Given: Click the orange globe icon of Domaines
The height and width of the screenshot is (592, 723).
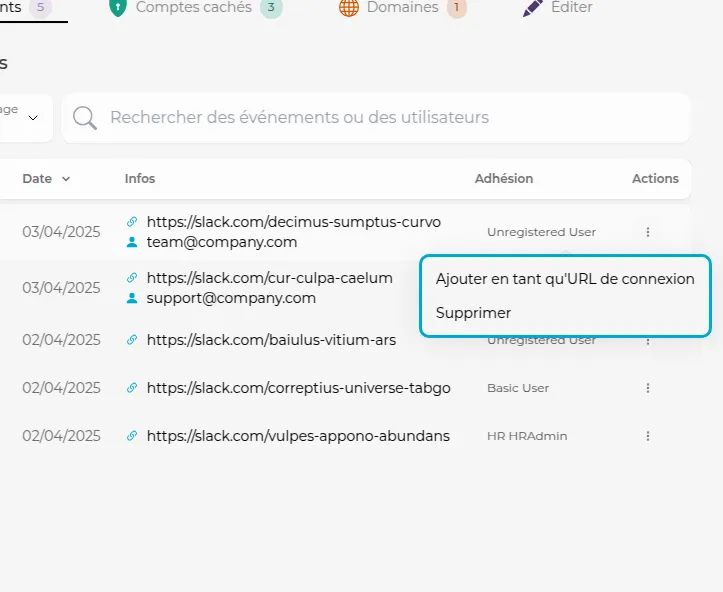Looking at the screenshot, I should tap(349, 7).
